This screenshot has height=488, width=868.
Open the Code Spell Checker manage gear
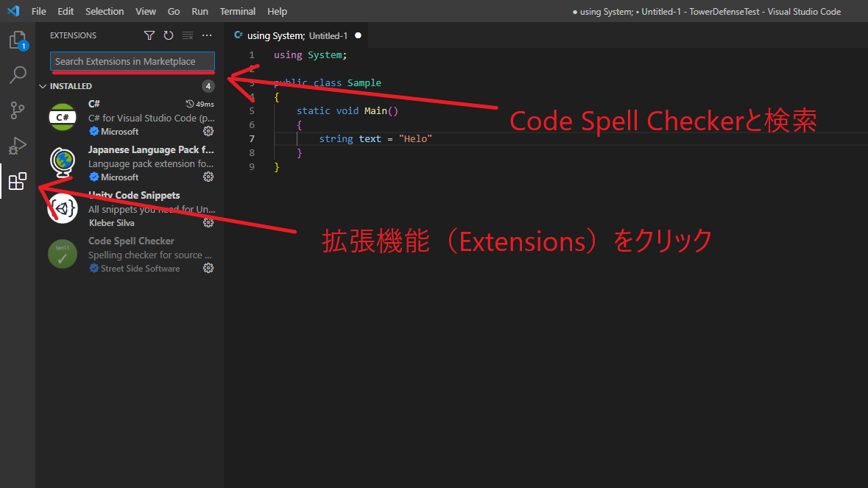click(208, 267)
